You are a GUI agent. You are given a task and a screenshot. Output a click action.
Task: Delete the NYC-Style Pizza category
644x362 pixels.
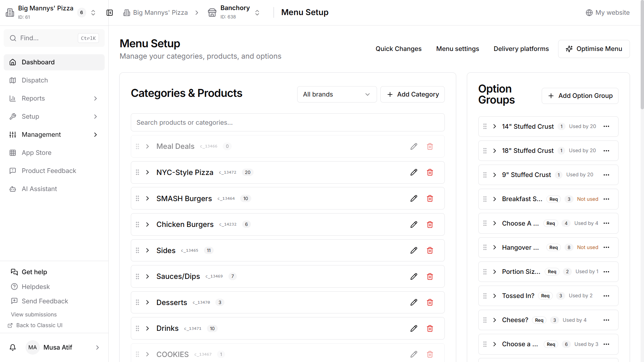click(x=430, y=172)
